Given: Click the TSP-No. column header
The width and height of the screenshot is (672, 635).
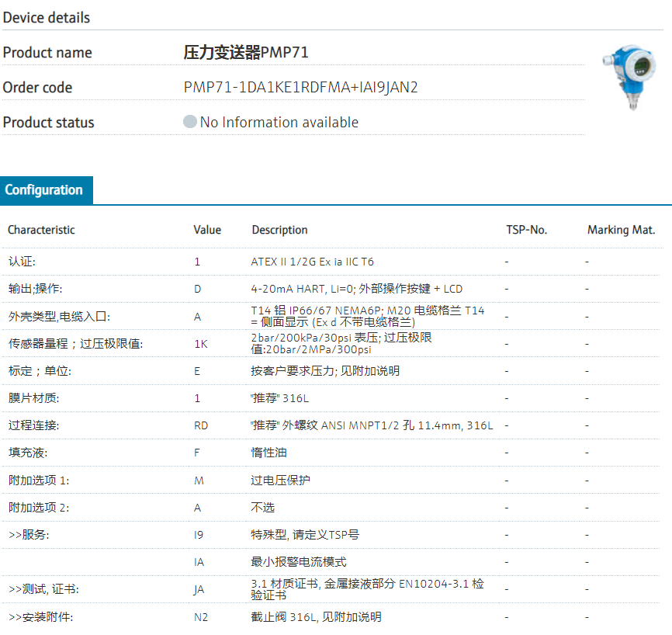Looking at the screenshot, I should click(526, 230).
